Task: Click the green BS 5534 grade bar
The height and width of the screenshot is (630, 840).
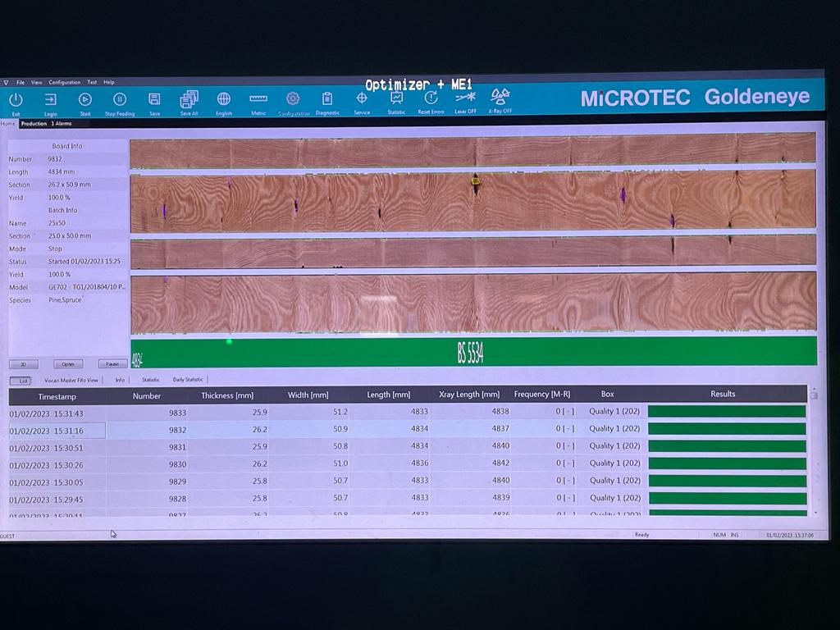Action: pyautogui.click(x=473, y=351)
